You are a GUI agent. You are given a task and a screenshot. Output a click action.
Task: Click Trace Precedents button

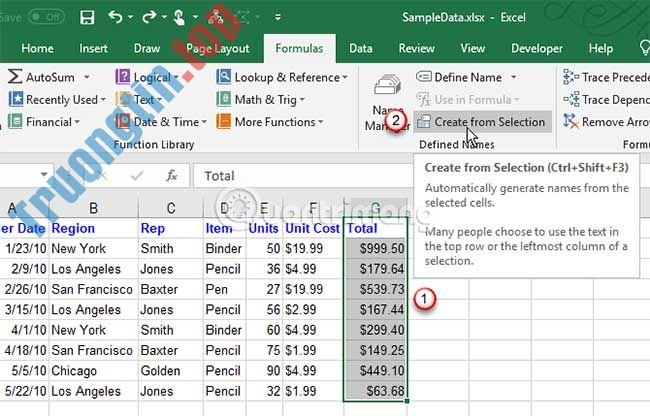pyautogui.click(x=606, y=77)
